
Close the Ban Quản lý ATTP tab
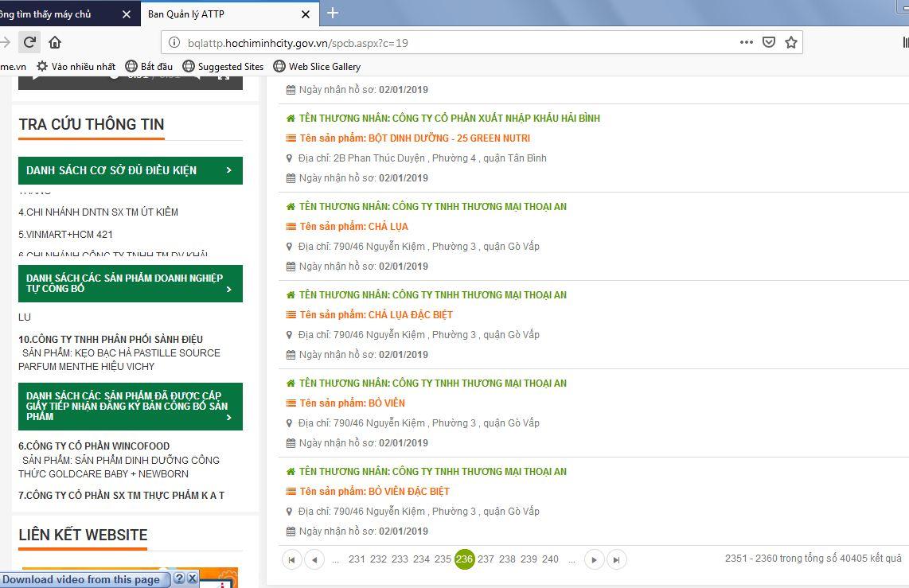coord(306,14)
